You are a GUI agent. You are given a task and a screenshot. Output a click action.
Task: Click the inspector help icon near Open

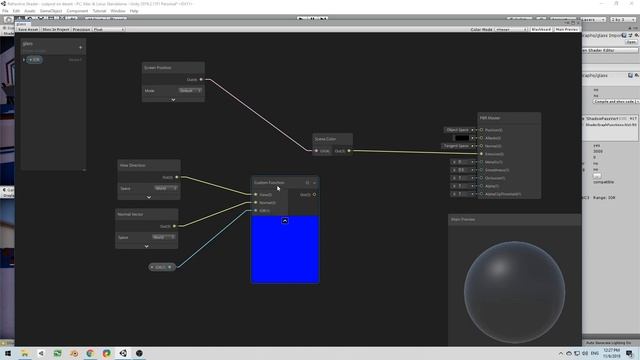(624, 36)
